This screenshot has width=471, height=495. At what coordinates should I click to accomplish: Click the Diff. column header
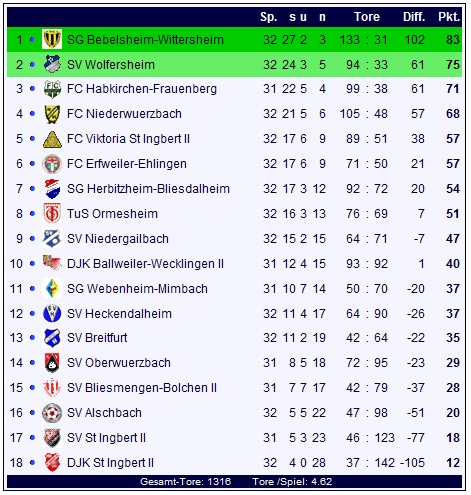414,17
